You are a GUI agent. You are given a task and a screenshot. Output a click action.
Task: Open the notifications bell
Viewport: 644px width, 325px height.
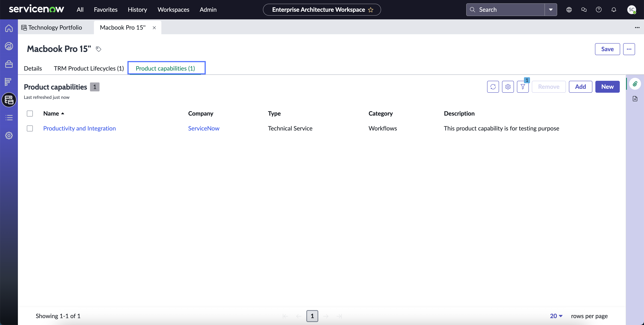click(613, 10)
